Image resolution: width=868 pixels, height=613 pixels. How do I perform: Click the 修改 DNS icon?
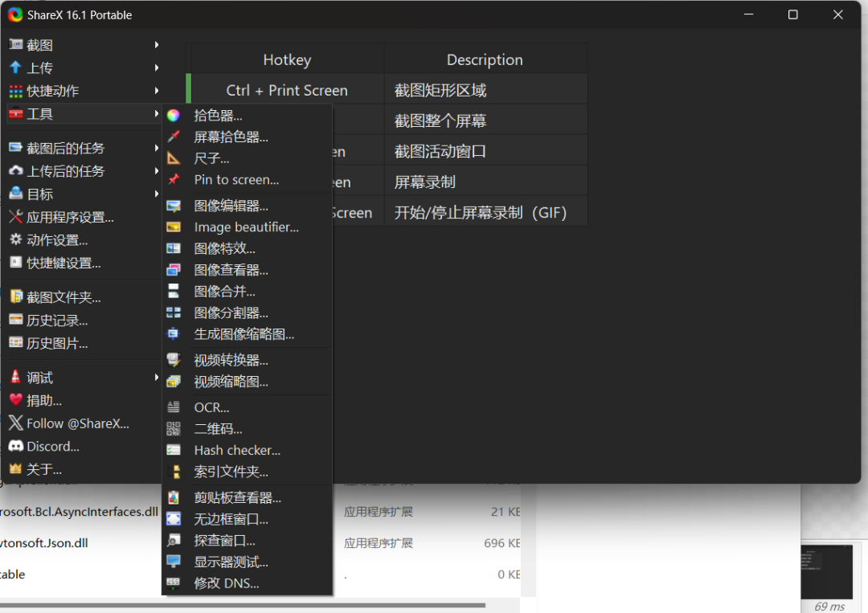pos(174,582)
